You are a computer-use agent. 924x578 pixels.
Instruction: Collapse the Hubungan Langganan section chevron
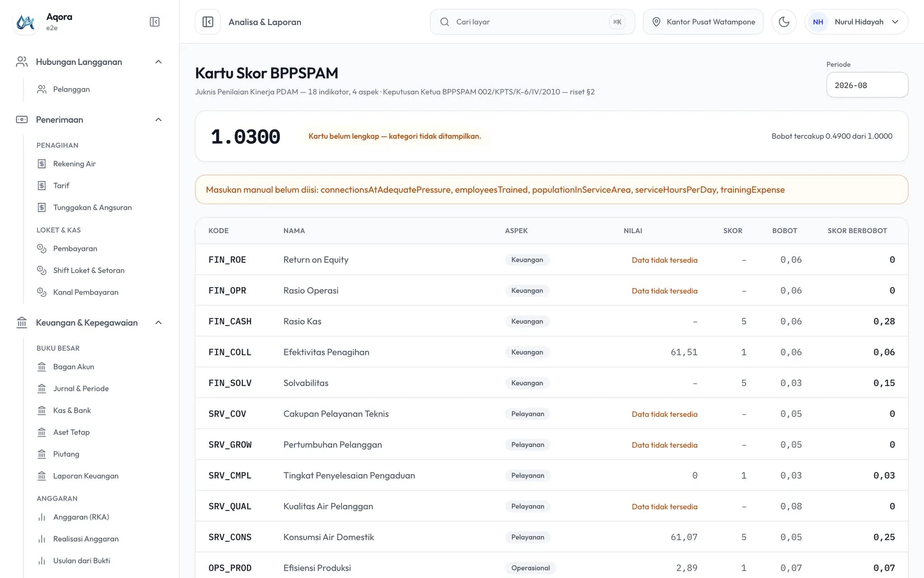(x=158, y=62)
